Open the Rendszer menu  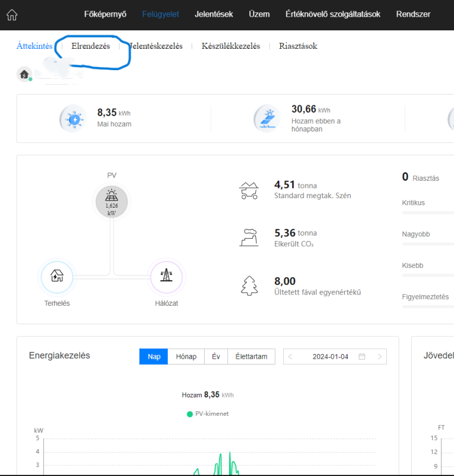tap(413, 14)
